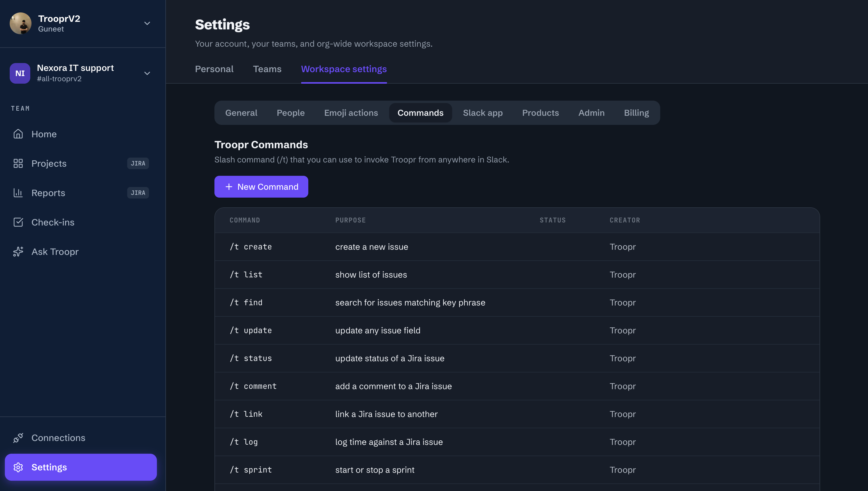Click the PURPOSE column header
The height and width of the screenshot is (491, 868).
(350, 220)
